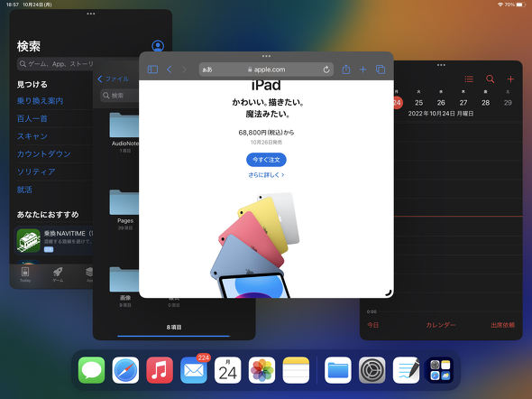Click 今すぐ注文 order button
Viewport: 532px width, 399px height.
[x=266, y=160]
